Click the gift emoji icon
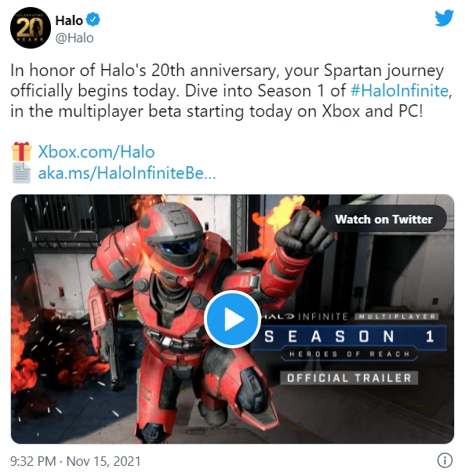Screen dimensions: 465x476 point(21,151)
